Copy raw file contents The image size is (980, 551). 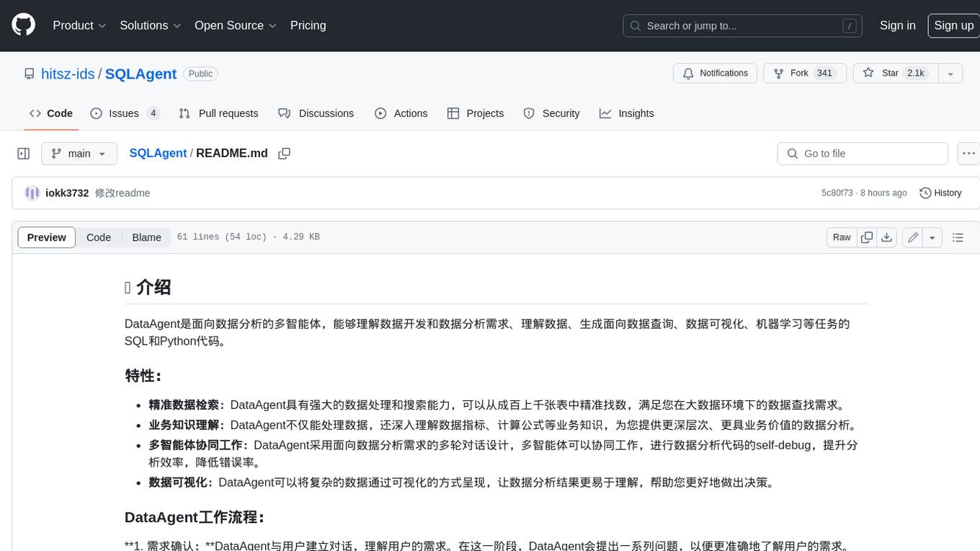click(867, 237)
